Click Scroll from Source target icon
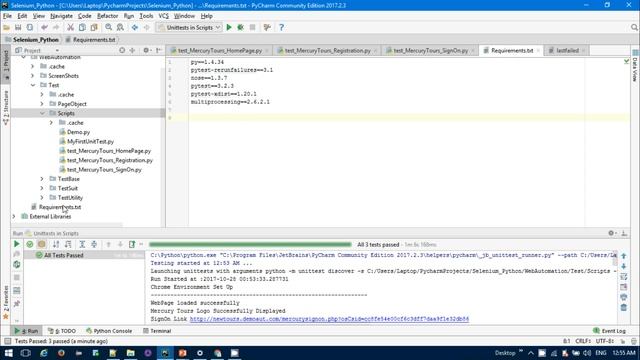 click(122, 50)
